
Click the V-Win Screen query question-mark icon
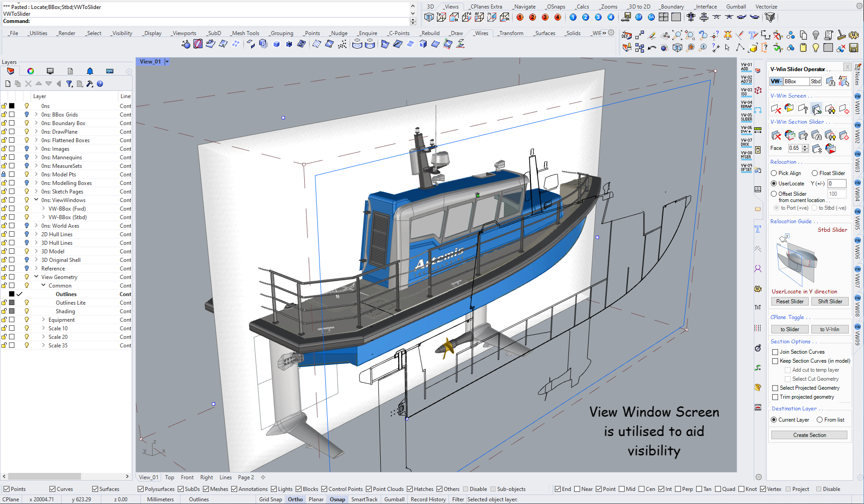pyautogui.click(x=803, y=108)
